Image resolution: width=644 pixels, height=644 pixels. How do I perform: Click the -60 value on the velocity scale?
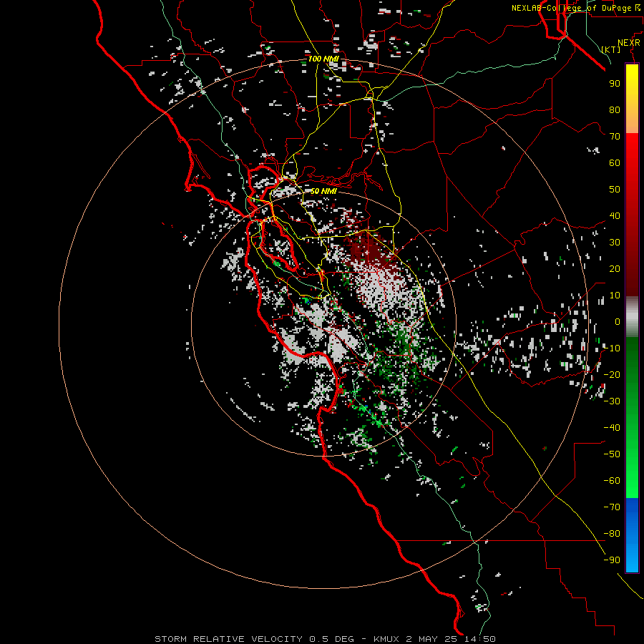point(612,481)
